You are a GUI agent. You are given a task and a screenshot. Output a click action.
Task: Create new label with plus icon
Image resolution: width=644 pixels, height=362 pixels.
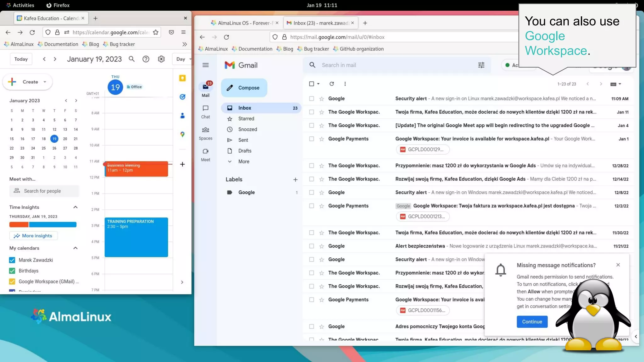coord(295,180)
